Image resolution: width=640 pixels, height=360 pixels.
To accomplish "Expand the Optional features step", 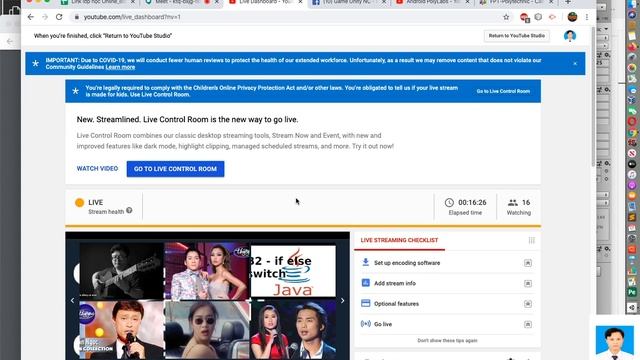I will click(x=528, y=304).
